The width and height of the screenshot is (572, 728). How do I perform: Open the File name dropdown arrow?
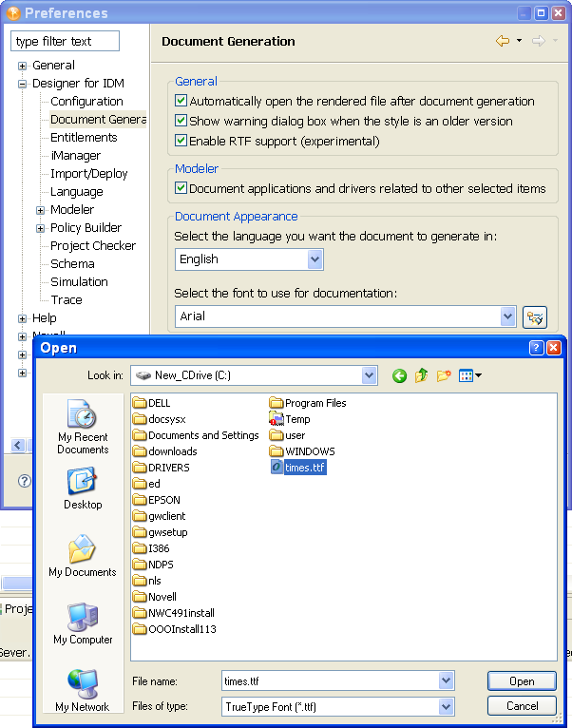pyautogui.click(x=446, y=681)
